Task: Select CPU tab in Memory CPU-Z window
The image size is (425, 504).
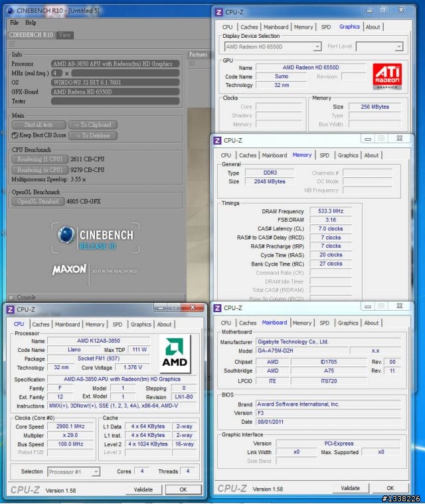Action: [226, 155]
